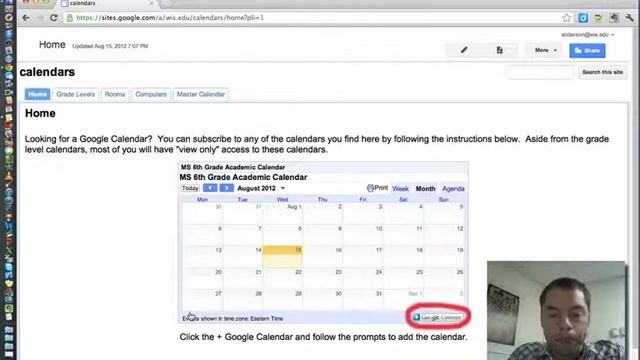The image size is (640, 360).
Task: Open the Grade Levels tab
Action: [x=76, y=94]
